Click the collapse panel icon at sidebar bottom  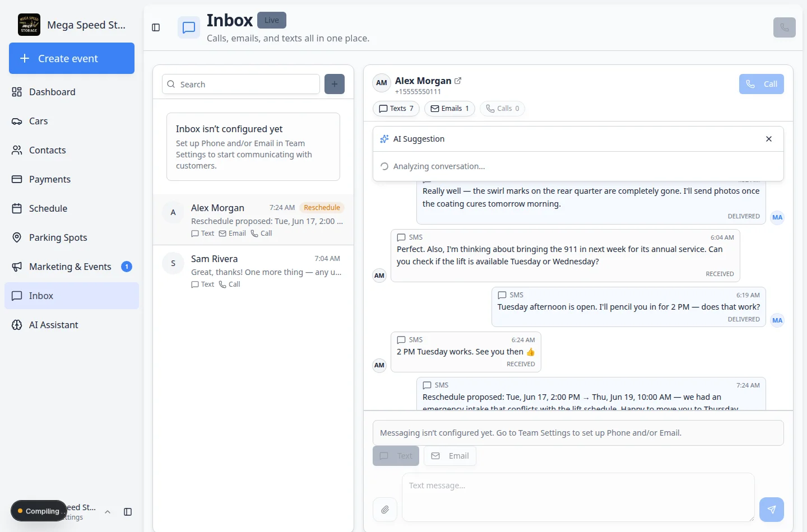[x=128, y=512]
